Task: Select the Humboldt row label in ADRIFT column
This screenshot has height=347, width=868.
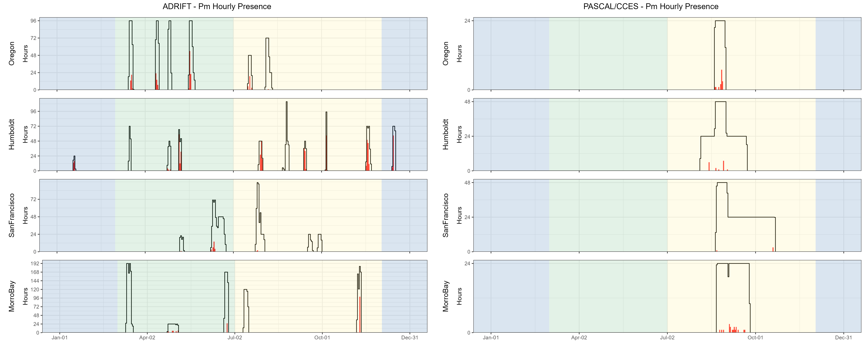Action: [12, 134]
